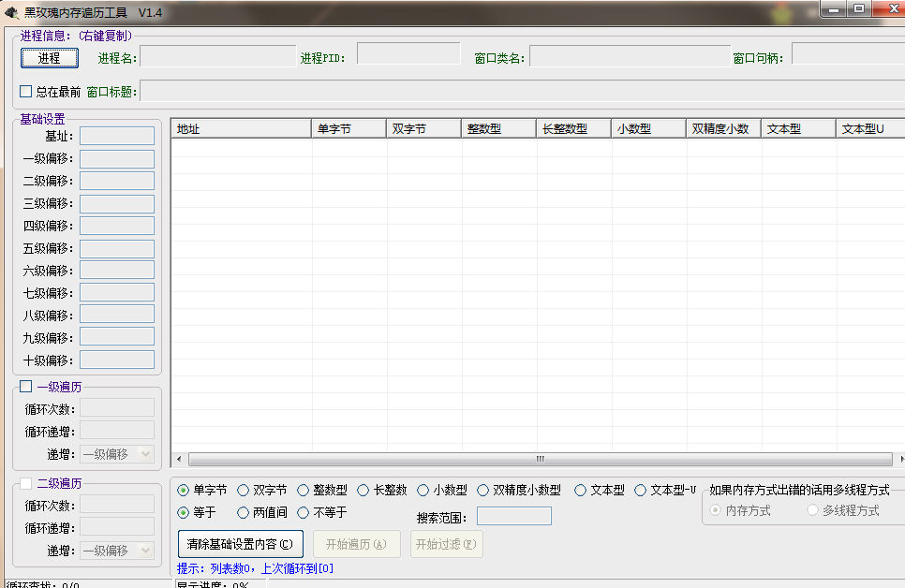Click the app icon in title bar
Image resolution: width=905 pixels, height=588 pixels.
click(11, 12)
